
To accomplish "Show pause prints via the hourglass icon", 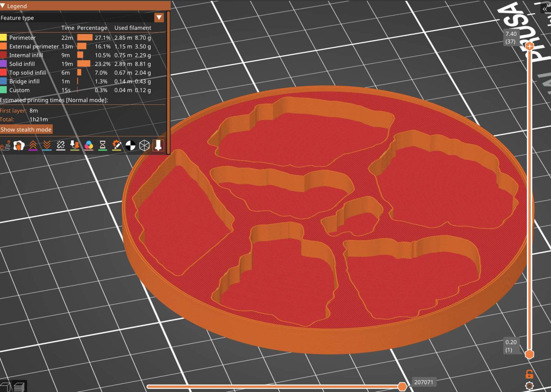I will pos(102,145).
